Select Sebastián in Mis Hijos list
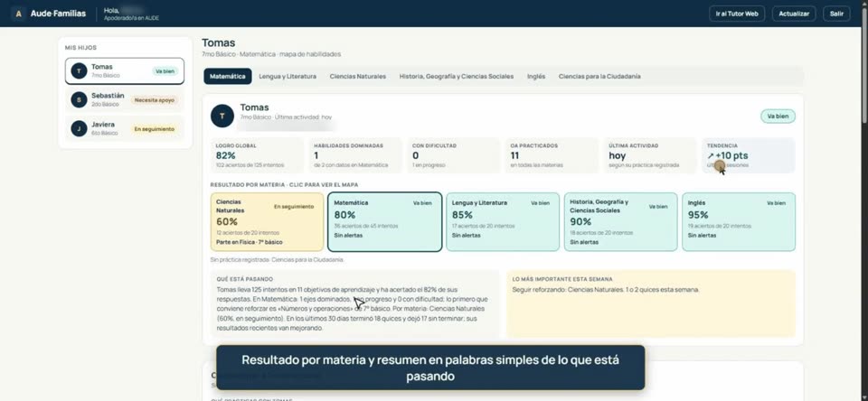The image size is (868, 401). (125, 99)
